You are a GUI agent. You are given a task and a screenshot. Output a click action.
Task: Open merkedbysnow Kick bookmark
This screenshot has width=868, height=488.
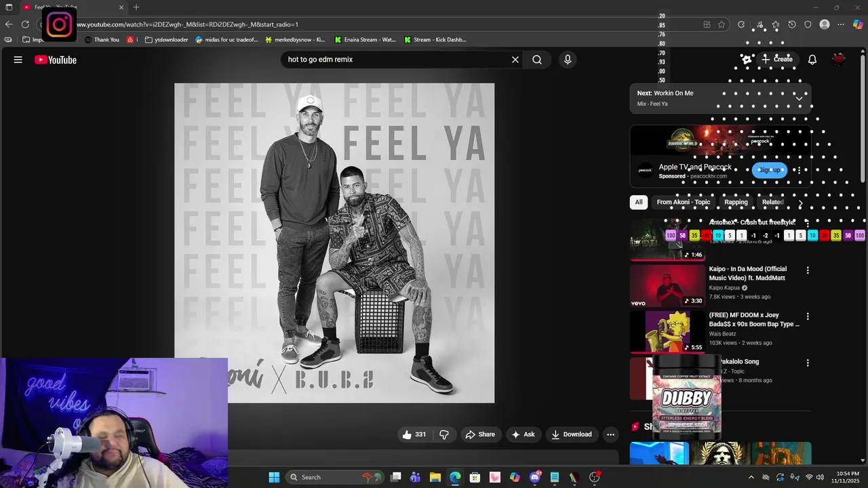click(x=295, y=39)
